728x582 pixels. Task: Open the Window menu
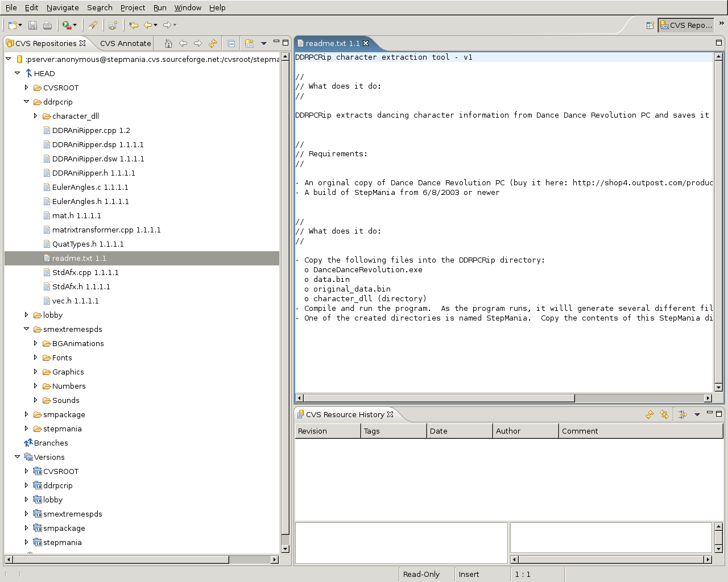[x=188, y=7]
